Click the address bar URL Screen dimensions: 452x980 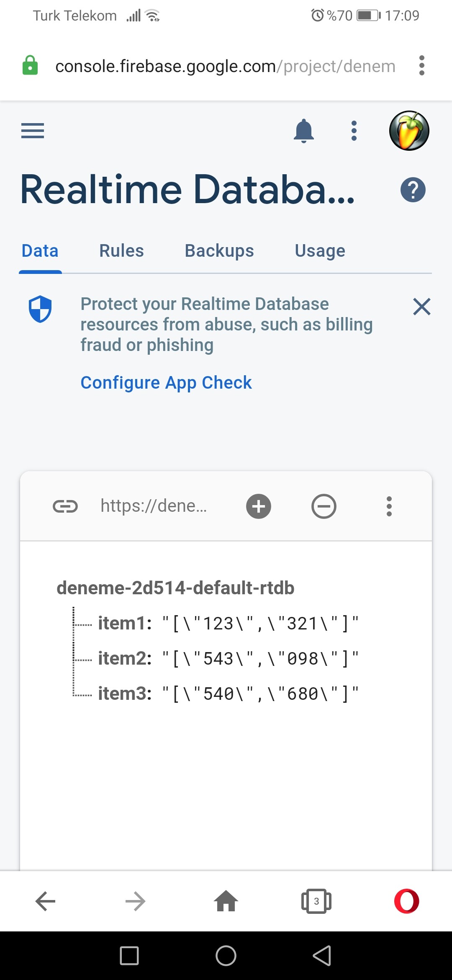click(225, 66)
